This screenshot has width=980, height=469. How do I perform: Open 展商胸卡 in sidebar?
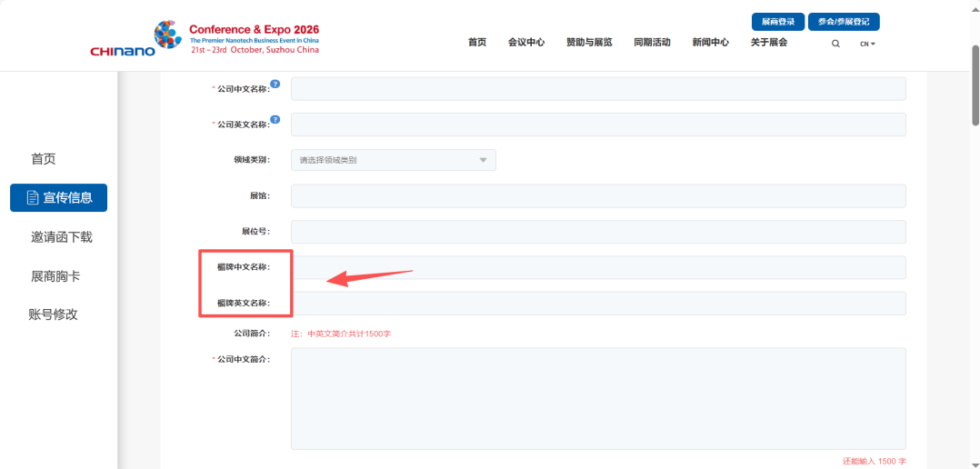click(61, 276)
